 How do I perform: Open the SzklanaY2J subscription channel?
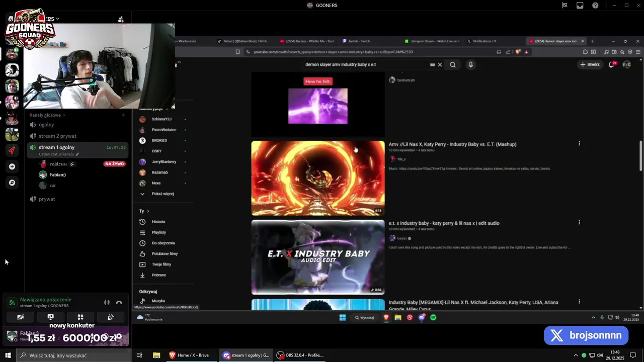pyautogui.click(x=162, y=119)
